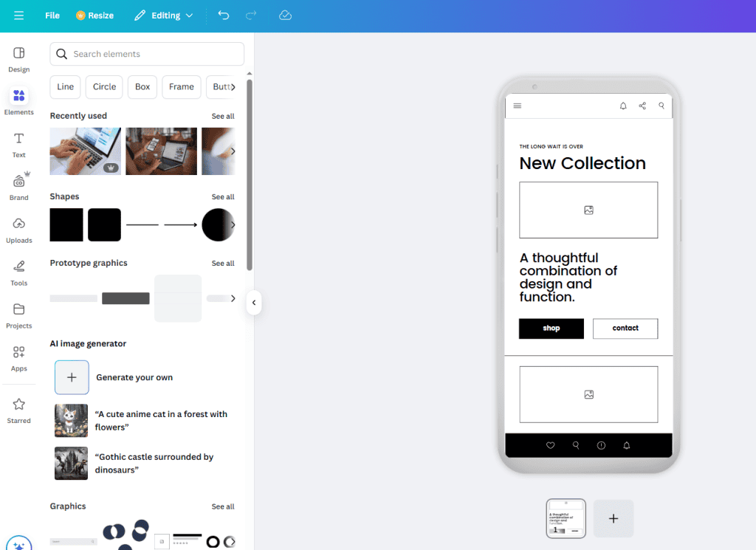Open the Elements side panel
Screen dimensions: 756x550
(18, 102)
